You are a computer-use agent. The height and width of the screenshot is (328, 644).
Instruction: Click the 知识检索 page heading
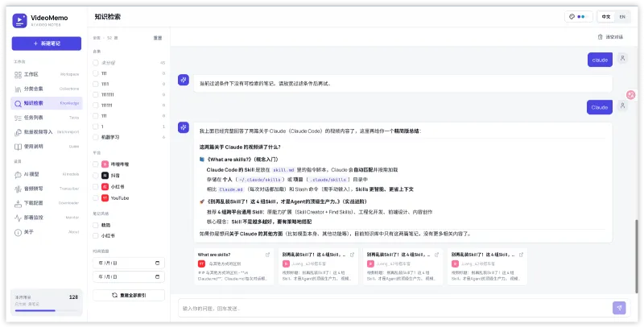point(107,17)
